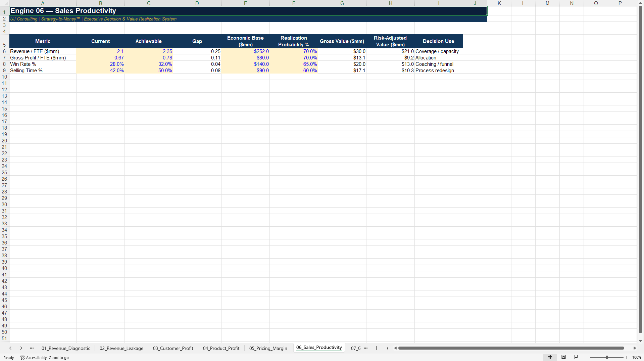
Task: Select the $30.0 gross value cell
Action: pyautogui.click(x=342, y=51)
